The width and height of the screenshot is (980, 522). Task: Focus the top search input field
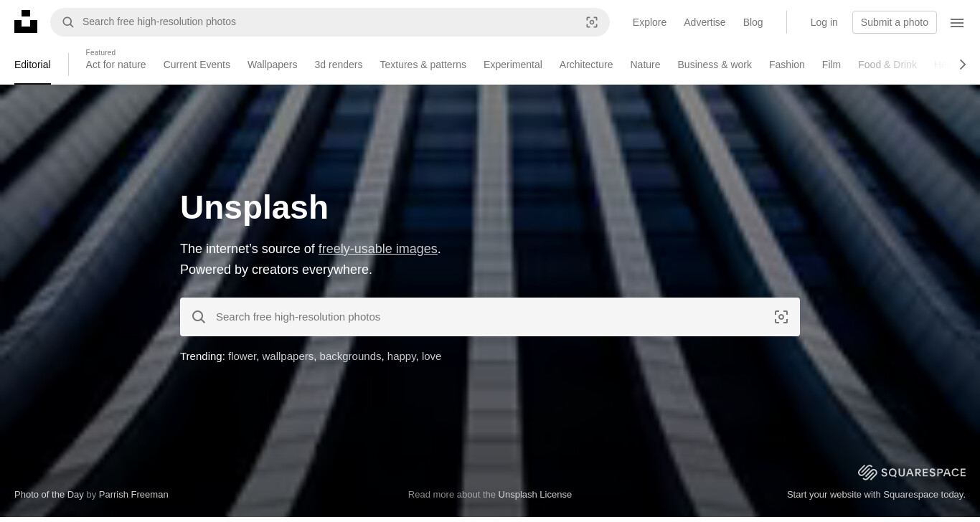coord(330,22)
